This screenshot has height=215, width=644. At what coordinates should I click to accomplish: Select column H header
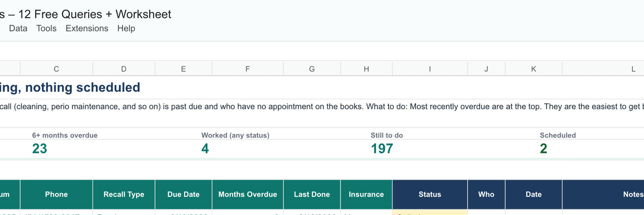coord(366,69)
